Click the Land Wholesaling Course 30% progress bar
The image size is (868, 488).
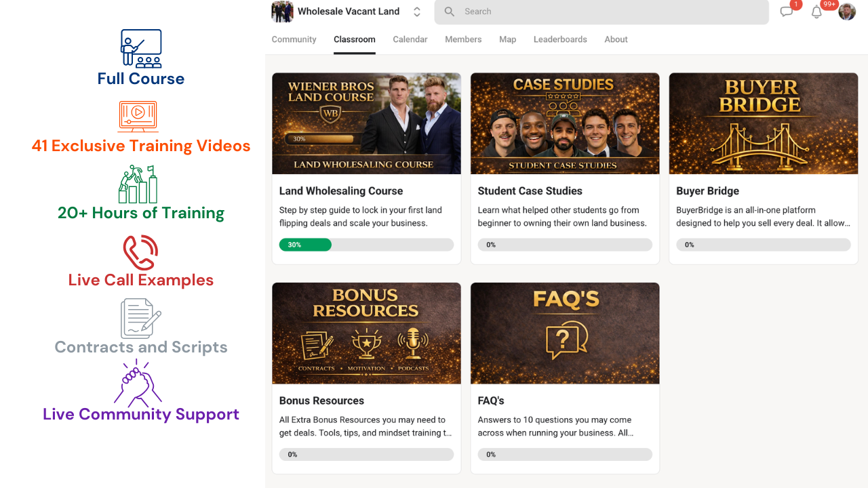(366, 245)
